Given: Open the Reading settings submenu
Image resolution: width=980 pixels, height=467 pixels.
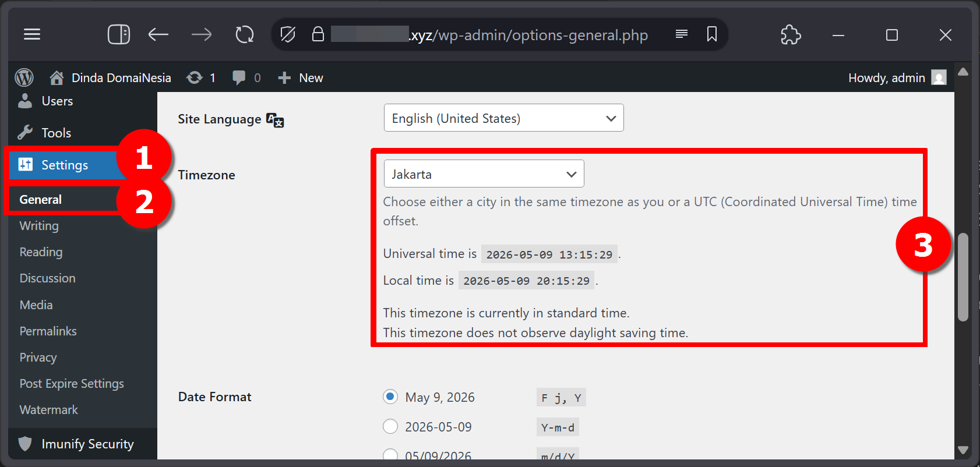Looking at the screenshot, I should [41, 252].
